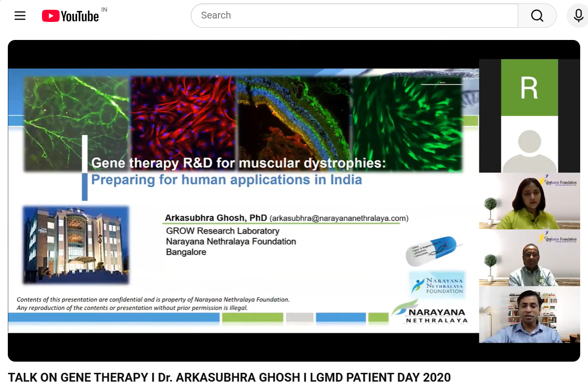This screenshot has width=588, height=386.
Task: Click the black bar beneath the slide
Action: pos(244,347)
